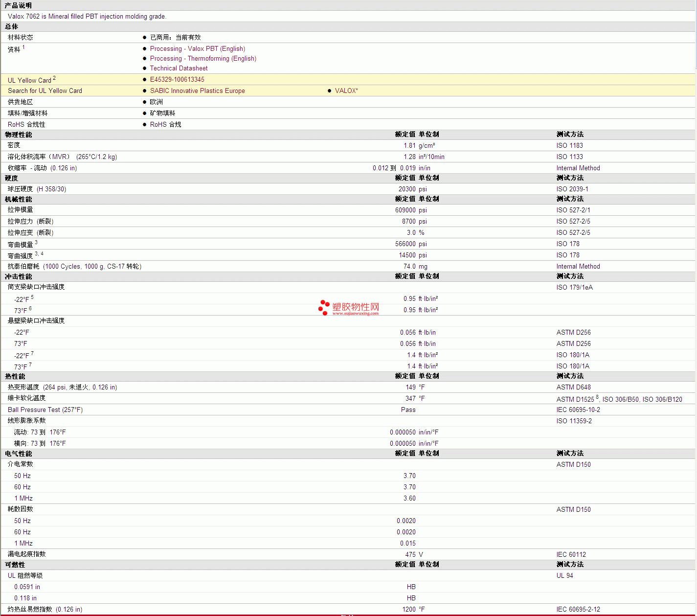Open Processing - Thermoforming (English) document

(x=203, y=58)
